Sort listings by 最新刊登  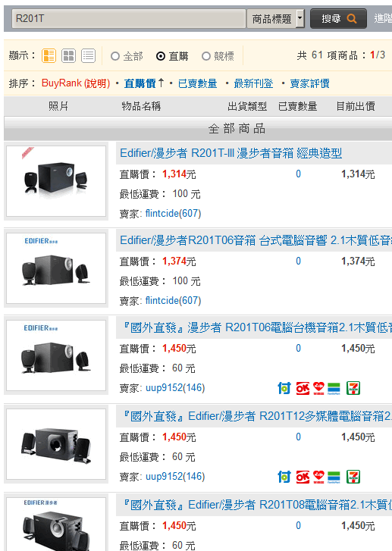(x=253, y=83)
